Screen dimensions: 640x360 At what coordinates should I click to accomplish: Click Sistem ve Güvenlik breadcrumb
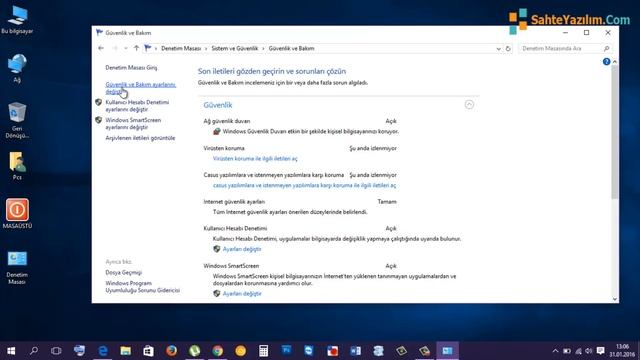235,48
